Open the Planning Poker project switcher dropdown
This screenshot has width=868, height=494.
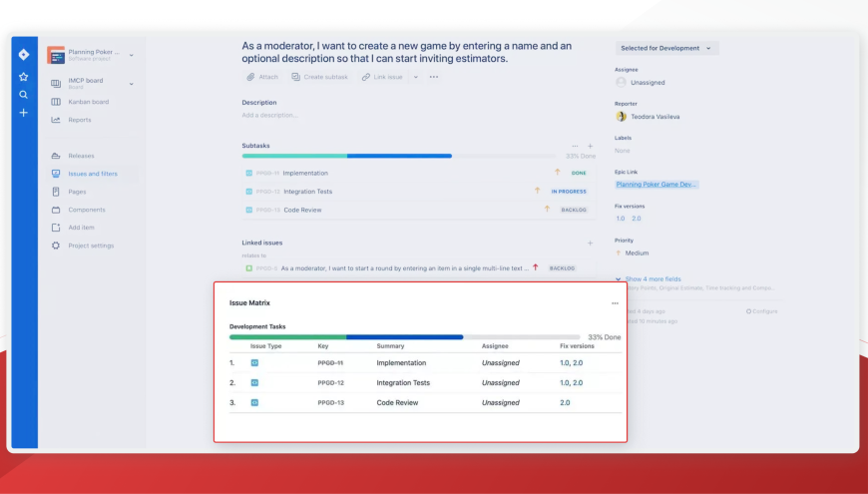pos(131,55)
